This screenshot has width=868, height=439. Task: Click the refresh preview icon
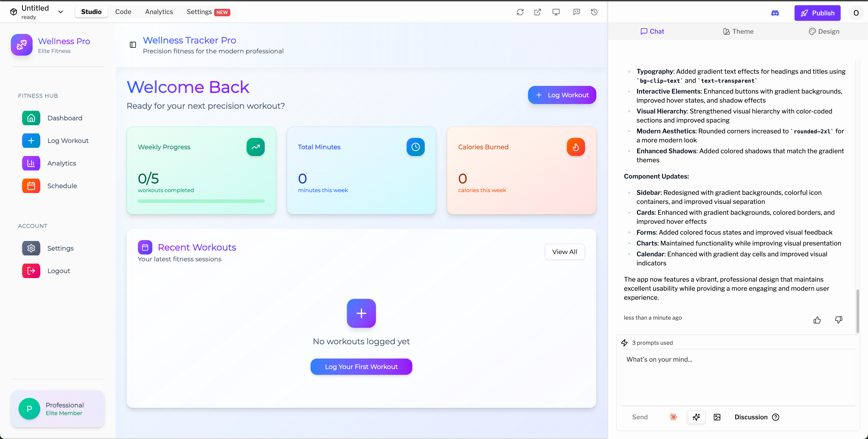pyautogui.click(x=520, y=12)
